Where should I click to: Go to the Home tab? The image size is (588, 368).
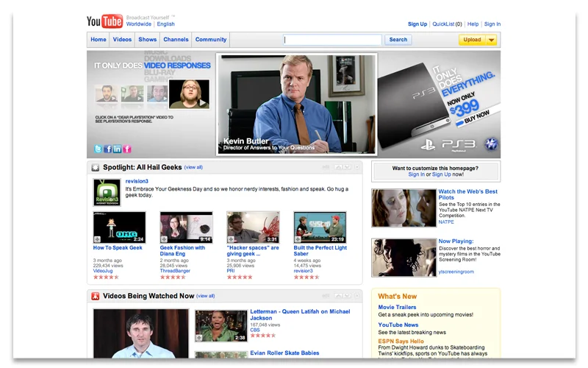98,40
